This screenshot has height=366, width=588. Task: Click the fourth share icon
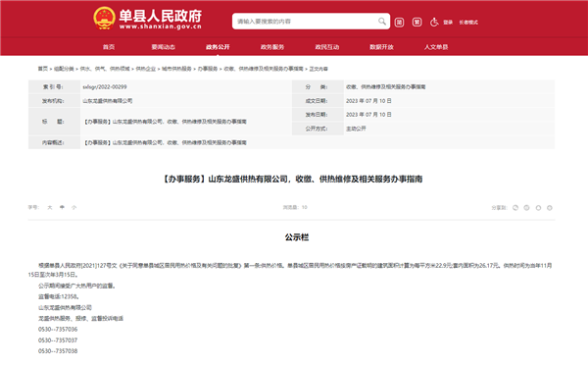[550, 208]
